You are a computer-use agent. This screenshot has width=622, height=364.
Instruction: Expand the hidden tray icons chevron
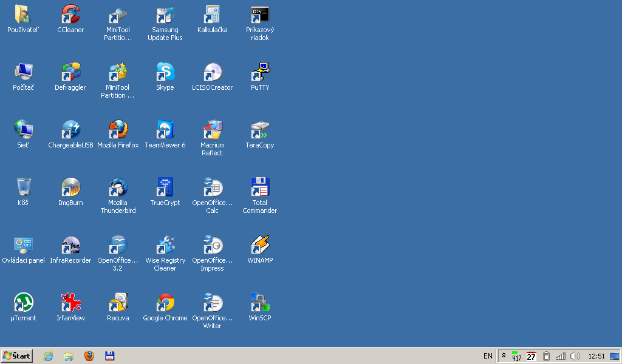click(503, 356)
